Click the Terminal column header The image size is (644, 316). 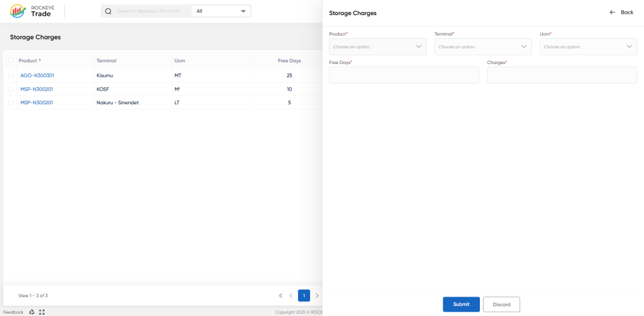(x=106, y=61)
